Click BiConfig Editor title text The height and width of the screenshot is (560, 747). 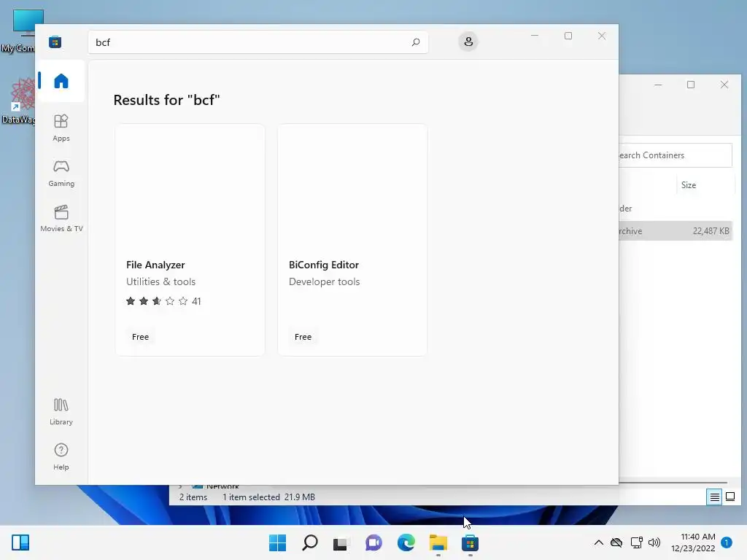pyautogui.click(x=323, y=265)
